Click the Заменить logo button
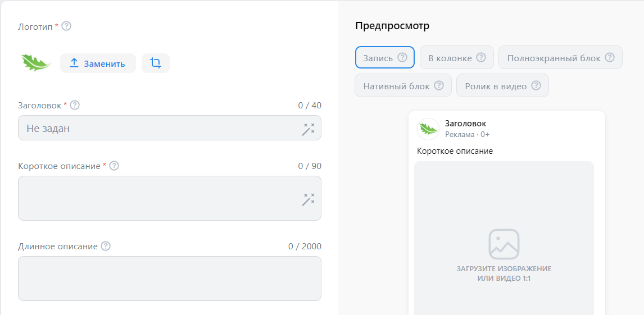Viewport: 644px width, 315px height. 98,63
